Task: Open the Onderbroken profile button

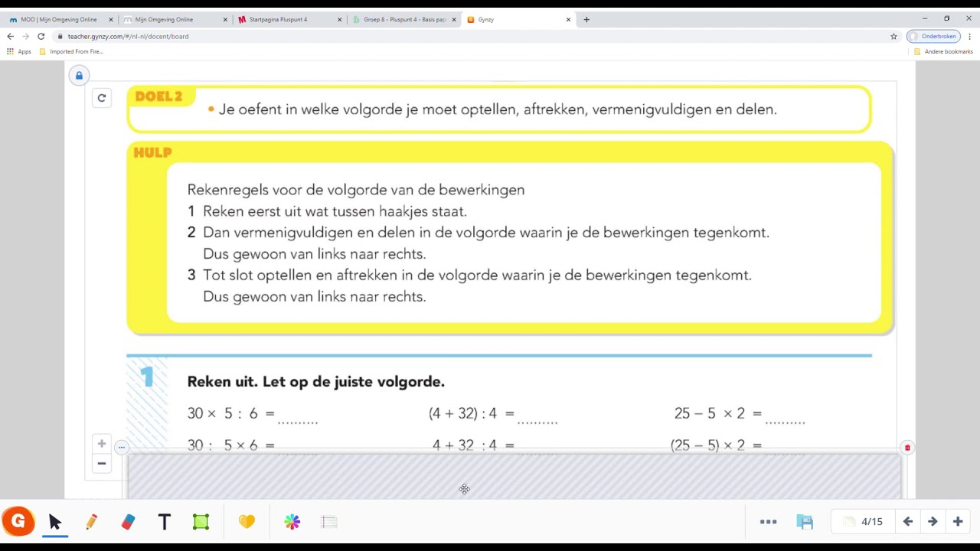Action: (x=933, y=36)
